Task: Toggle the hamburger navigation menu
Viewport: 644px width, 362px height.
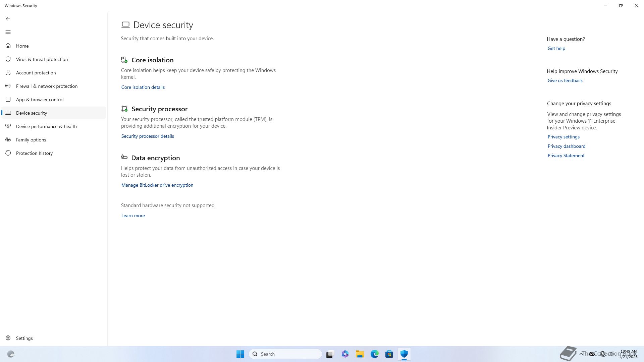Action: pyautogui.click(x=8, y=32)
